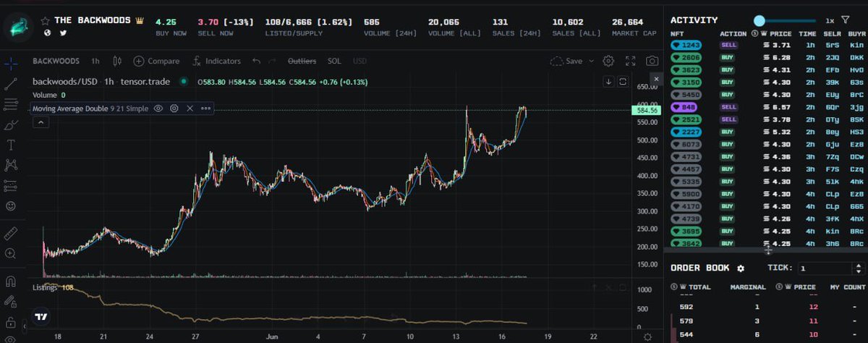Switch chart currency to SOL
This screenshot has width=868, height=343.
tap(334, 62)
